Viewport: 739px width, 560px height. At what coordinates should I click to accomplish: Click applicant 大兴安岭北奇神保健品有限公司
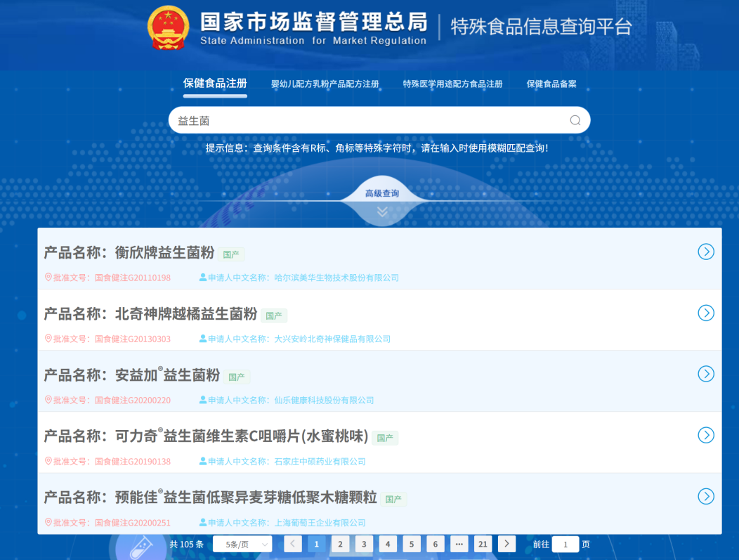coord(332,339)
